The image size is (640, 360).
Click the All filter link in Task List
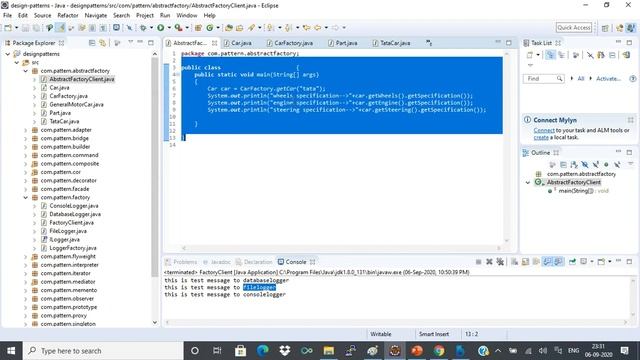(x=580, y=78)
